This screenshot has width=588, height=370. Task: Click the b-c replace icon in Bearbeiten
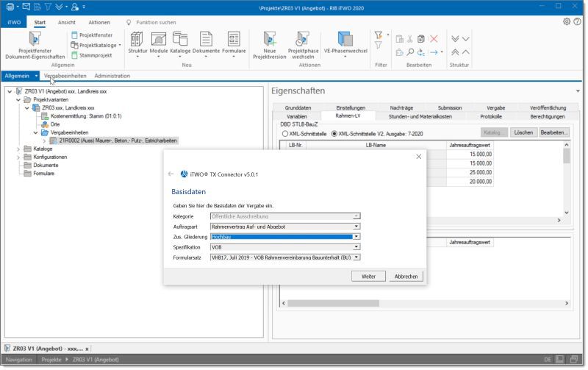[x=421, y=52]
